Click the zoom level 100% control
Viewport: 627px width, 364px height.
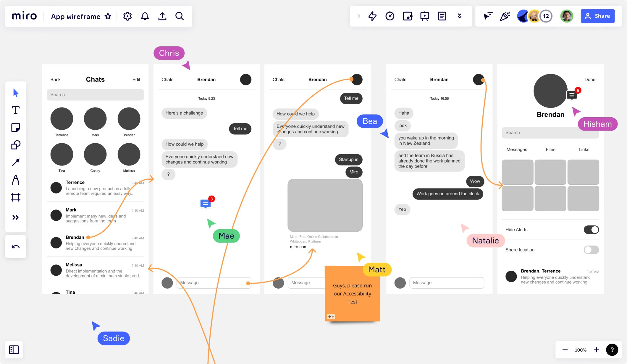pos(581,350)
